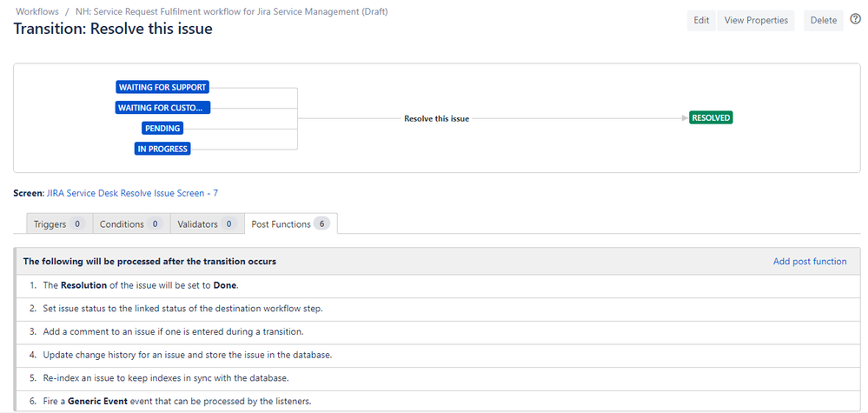The width and height of the screenshot is (868, 413).
Task: Open the Workflows breadcrumb link
Action: pyautogui.click(x=37, y=11)
